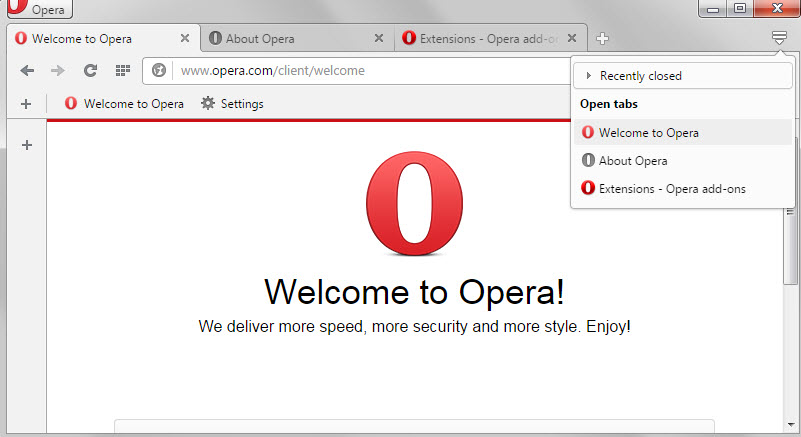Open Speed Dial grid icon
The width and height of the screenshot is (801, 437).
tap(123, 70)
